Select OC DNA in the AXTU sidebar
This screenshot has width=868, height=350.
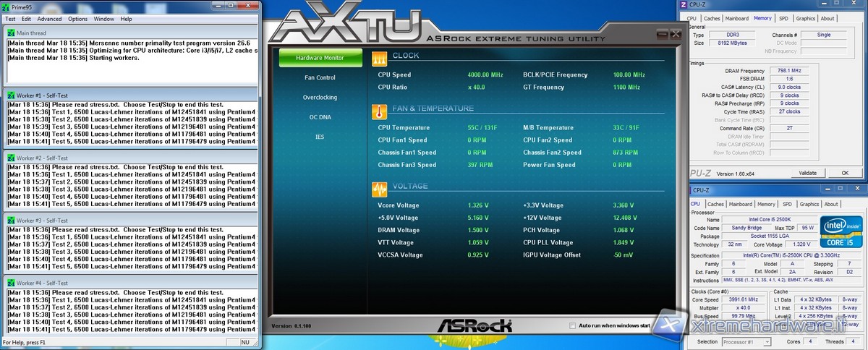[x=320, y=116]
